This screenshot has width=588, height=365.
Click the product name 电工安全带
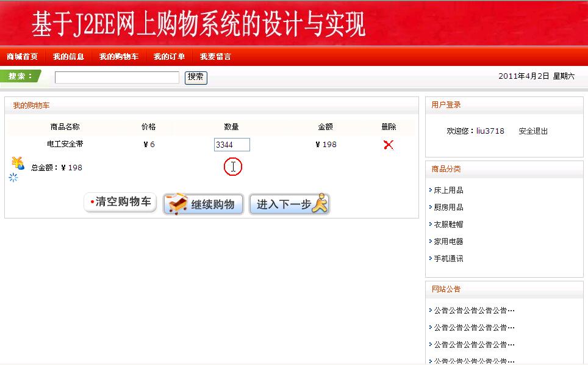point(65,143)
